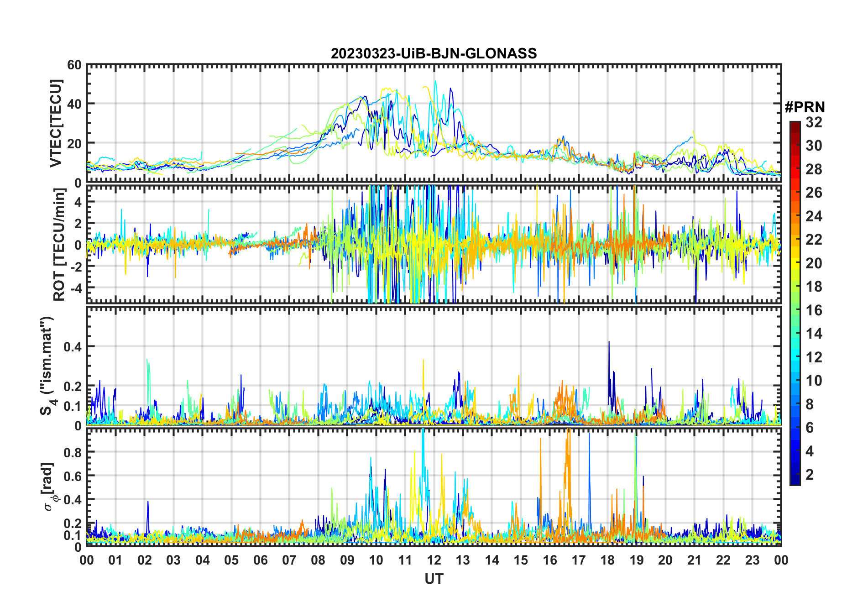
Task: Select the 06 hour tick on the UT axis
Action: click(260, 560)
